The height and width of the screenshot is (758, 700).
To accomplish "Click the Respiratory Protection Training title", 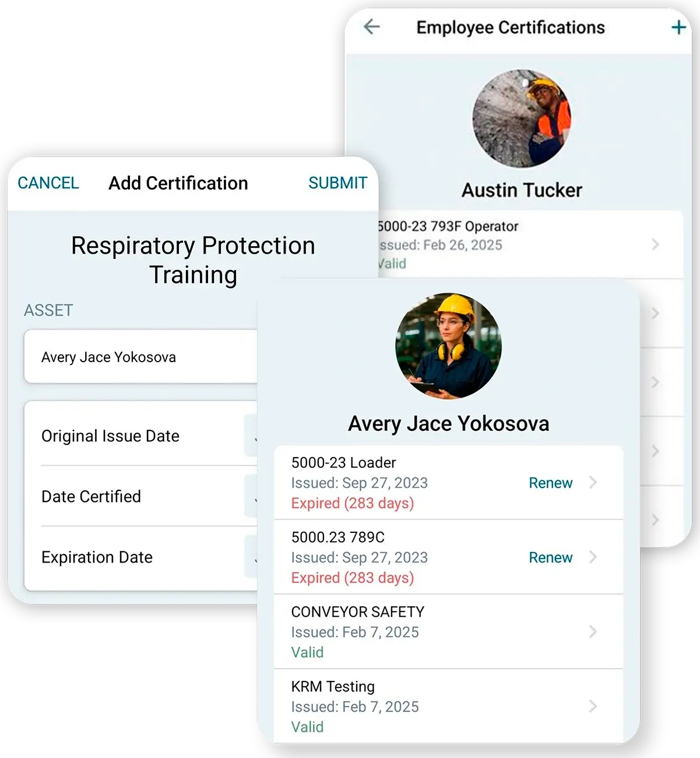I will tap(193, 260).
